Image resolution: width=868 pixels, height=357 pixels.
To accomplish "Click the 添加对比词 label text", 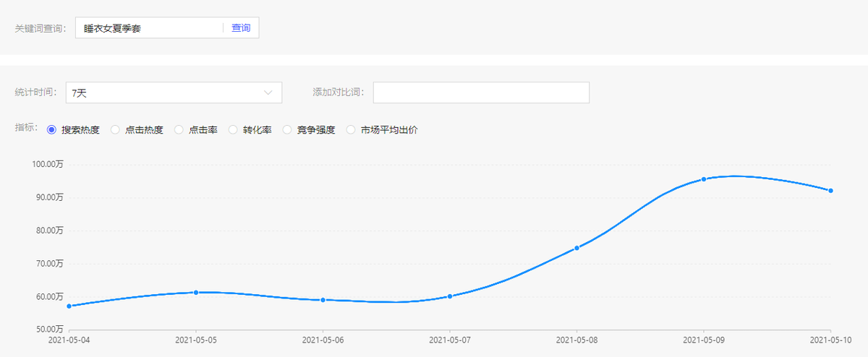I will pos(339,93).
